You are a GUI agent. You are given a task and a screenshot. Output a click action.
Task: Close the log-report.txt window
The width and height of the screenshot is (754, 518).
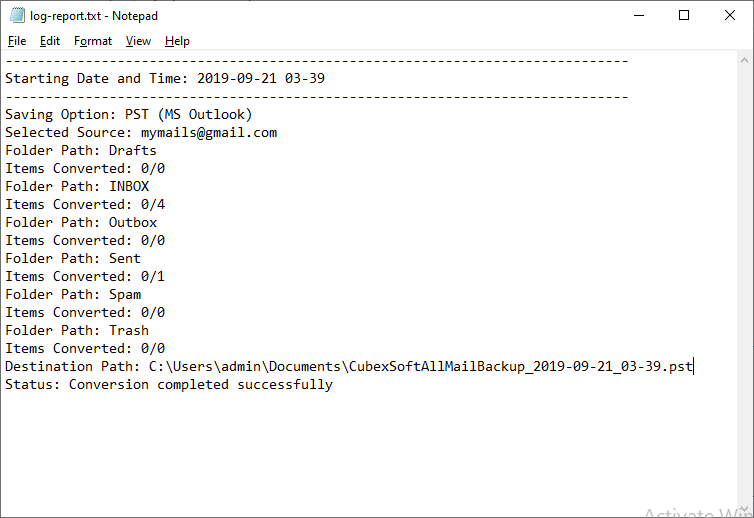(x=730, y=16)
